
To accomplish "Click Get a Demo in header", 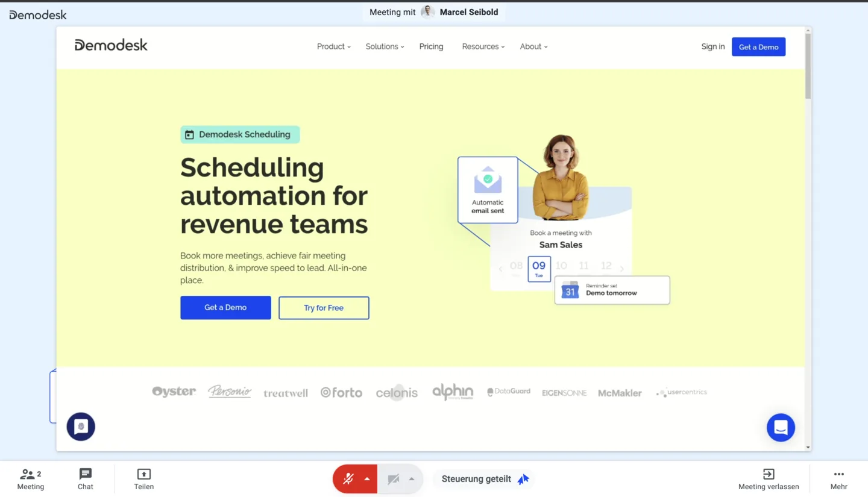I will point(758,47).
